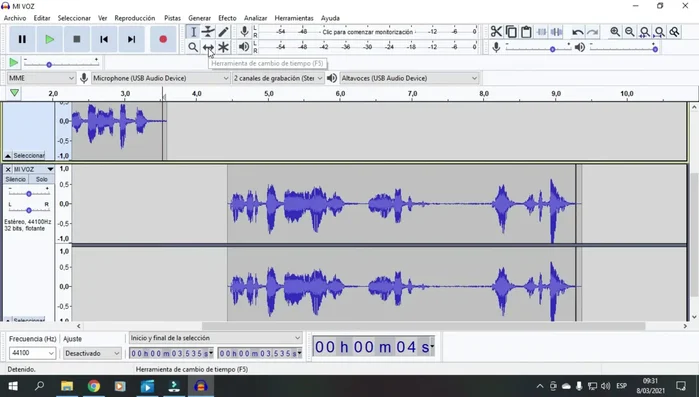Select the Time Shift tool

pyautogui.click(x=208, y=47)
